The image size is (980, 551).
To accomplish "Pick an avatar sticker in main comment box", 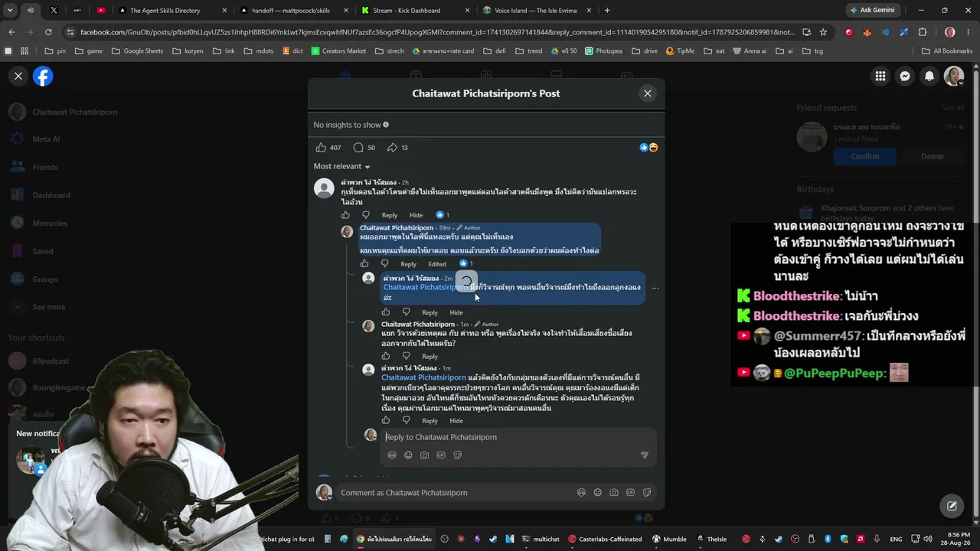I will coord(581,493).
